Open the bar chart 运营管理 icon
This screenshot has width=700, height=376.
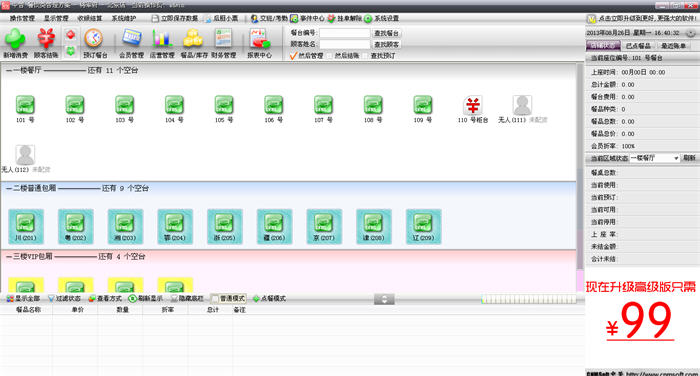(x=162, y=39)
